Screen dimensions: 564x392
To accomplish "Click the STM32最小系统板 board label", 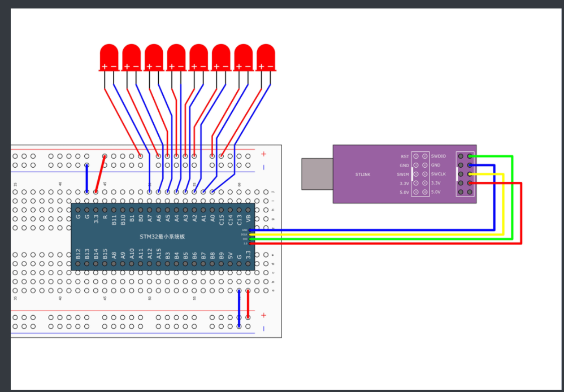I will 162,237.
